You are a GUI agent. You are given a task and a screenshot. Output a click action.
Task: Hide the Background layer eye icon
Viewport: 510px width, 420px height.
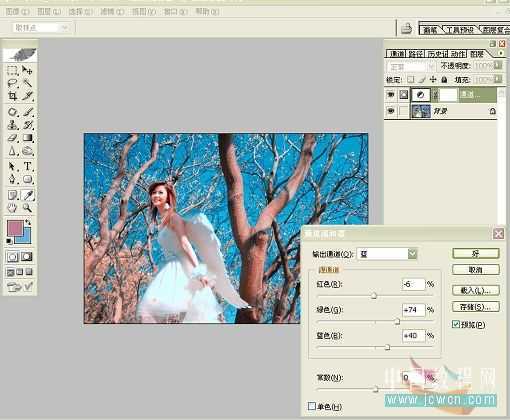[390, 111]
